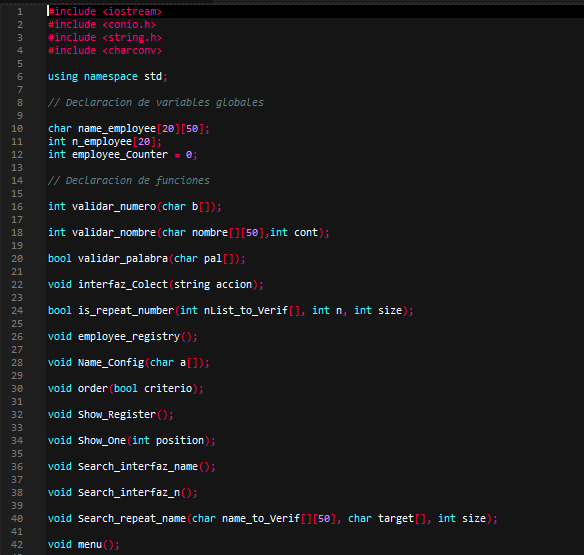
Task: Click the 'Show_One' function prototype
Action: 132,441
